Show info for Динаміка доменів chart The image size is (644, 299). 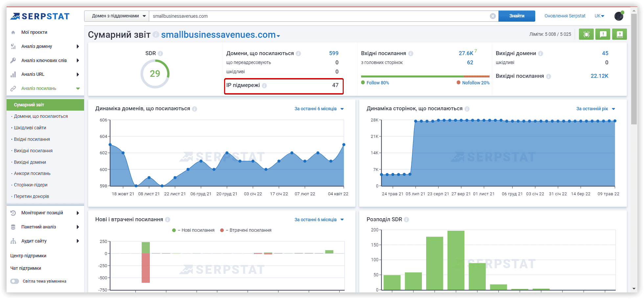pos(195,109)
